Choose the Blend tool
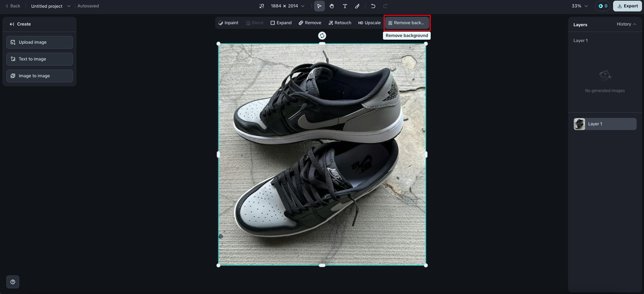 pyautogui.click(x=254, y=23)
